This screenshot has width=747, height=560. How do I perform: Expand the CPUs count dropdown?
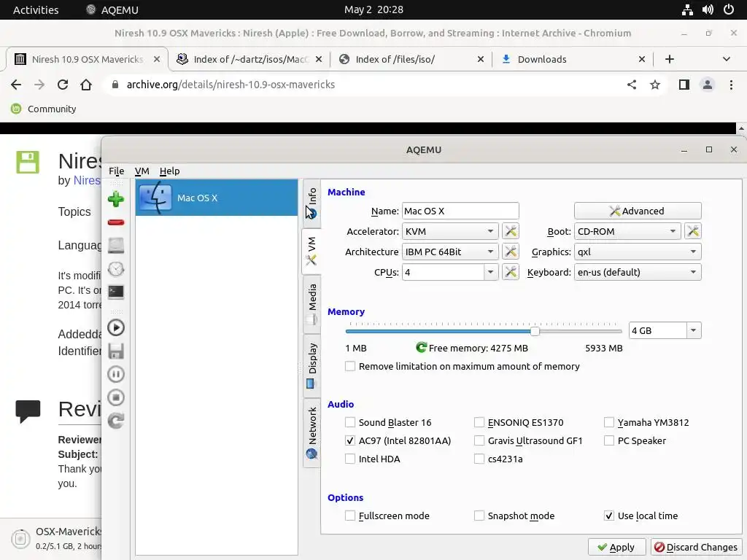coord(491,273)
